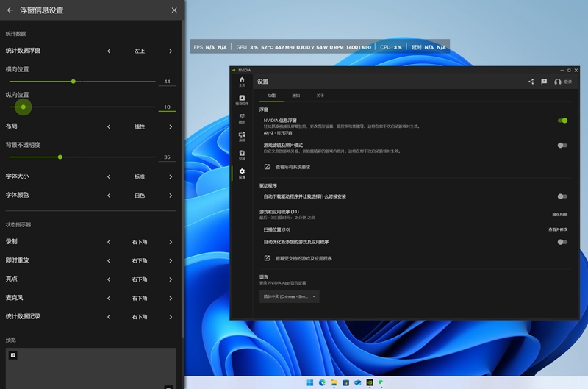Image resolution: width=588 pixels, height=389 pixels.
Task: Click the share icon in NVIDIA header
Action: point(531,82)
